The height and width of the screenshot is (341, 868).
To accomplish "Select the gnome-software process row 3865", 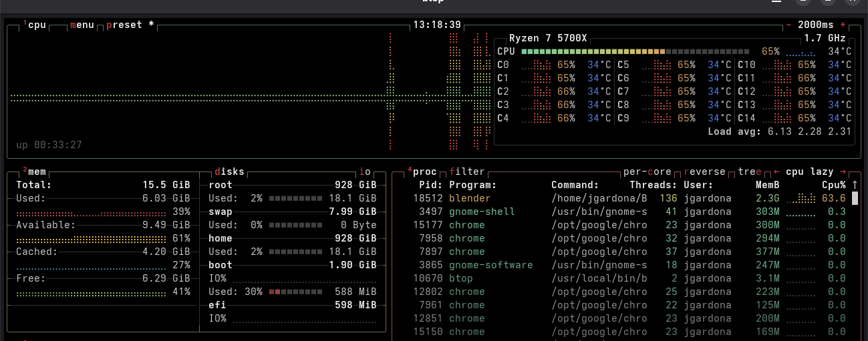I will pyautogui.click(x=629, y=265).
